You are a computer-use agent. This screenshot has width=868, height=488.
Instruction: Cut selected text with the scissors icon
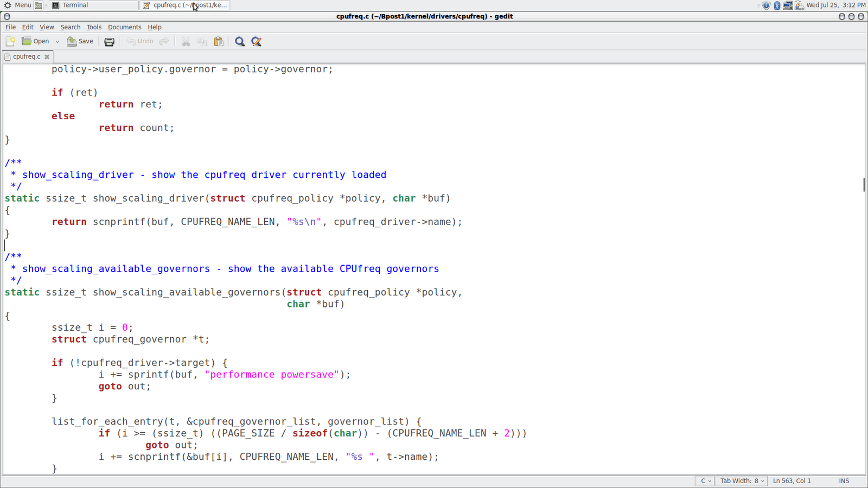(x=186, y=41)
